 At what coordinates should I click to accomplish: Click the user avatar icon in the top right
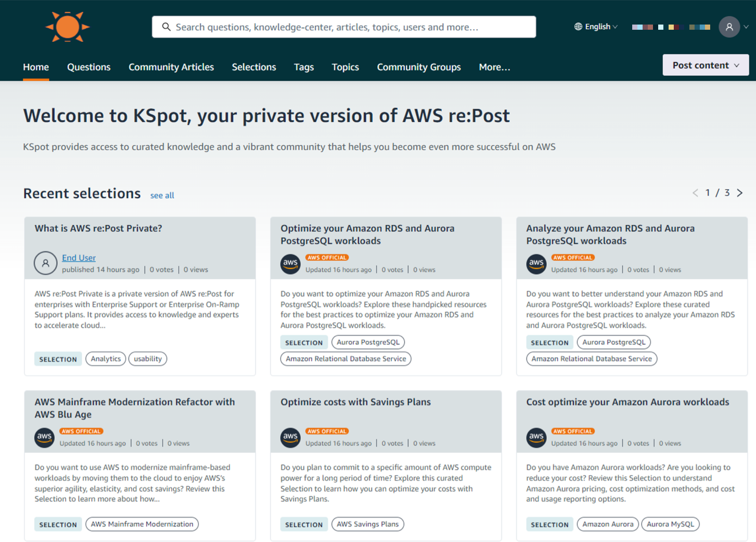729,27
